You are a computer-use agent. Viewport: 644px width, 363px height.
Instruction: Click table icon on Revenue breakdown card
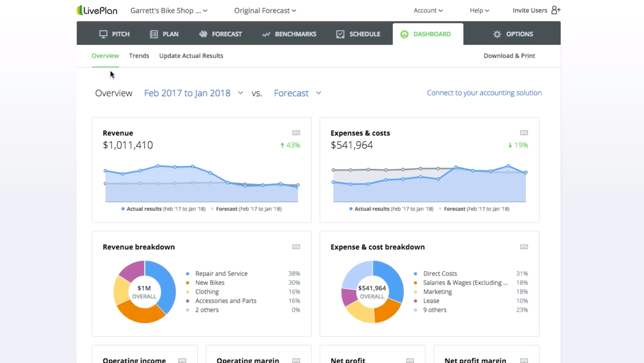296,247
